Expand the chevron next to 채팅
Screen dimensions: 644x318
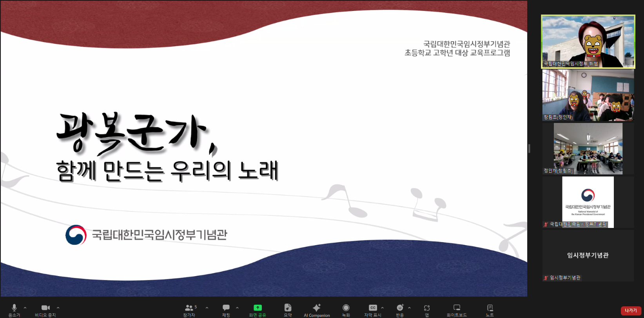[237, 308]
